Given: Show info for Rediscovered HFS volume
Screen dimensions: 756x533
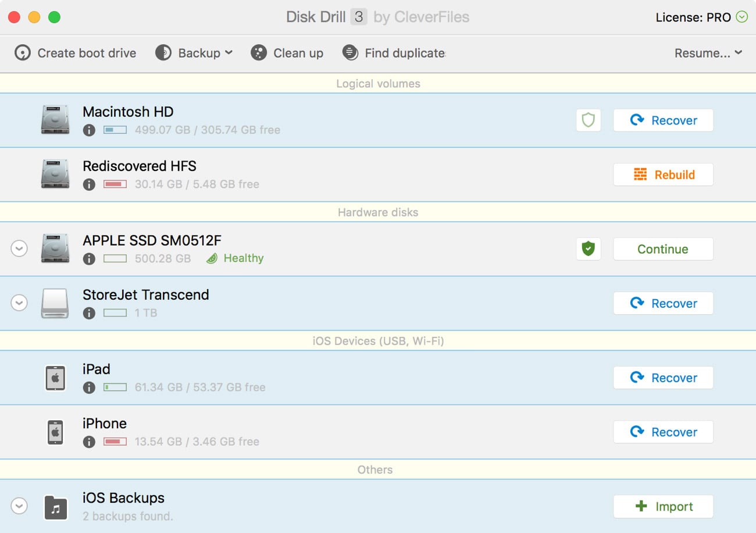Looking at the screenshot, I should [x=89, y=184].
